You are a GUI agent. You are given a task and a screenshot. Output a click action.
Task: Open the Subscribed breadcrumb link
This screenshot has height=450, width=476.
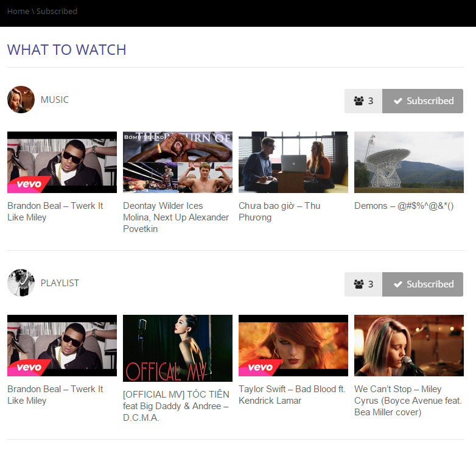[x=57, y=11]
